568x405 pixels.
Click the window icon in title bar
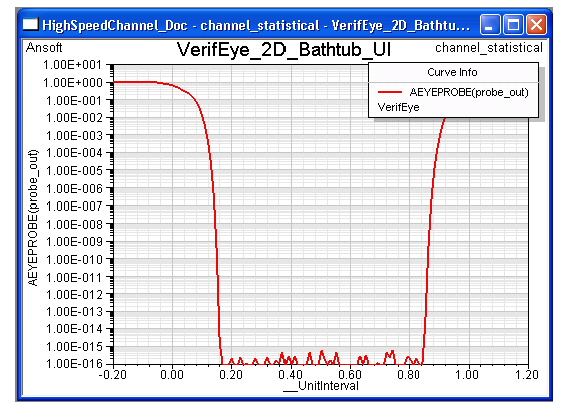point(30,25)
